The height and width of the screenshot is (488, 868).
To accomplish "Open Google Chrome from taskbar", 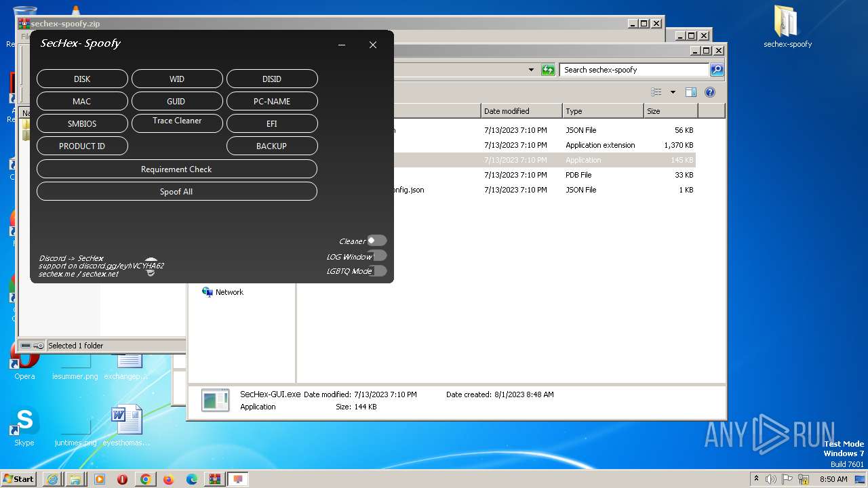I will click(x=145, y=479).
